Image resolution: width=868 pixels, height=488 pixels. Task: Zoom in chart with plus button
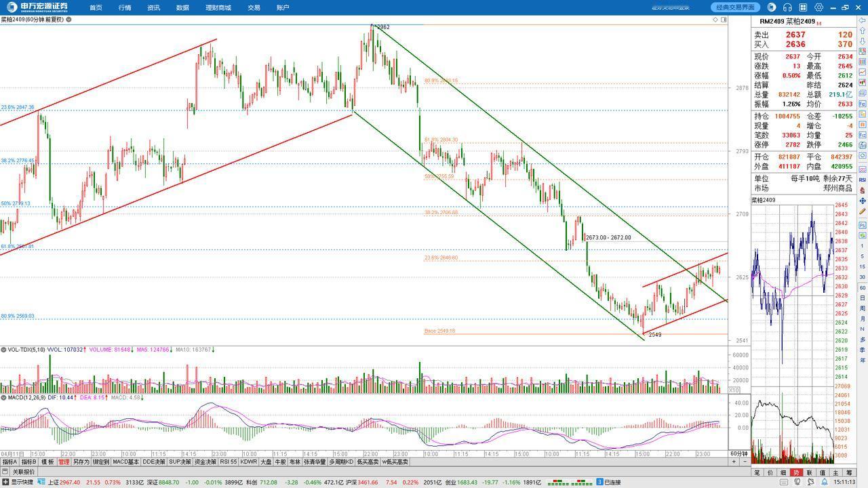(733, 462)
